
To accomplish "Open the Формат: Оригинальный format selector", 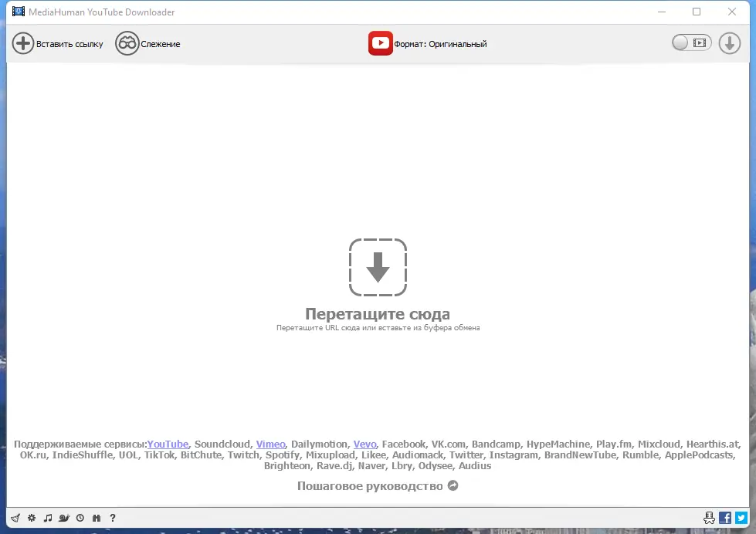I will tap(428, 43).
